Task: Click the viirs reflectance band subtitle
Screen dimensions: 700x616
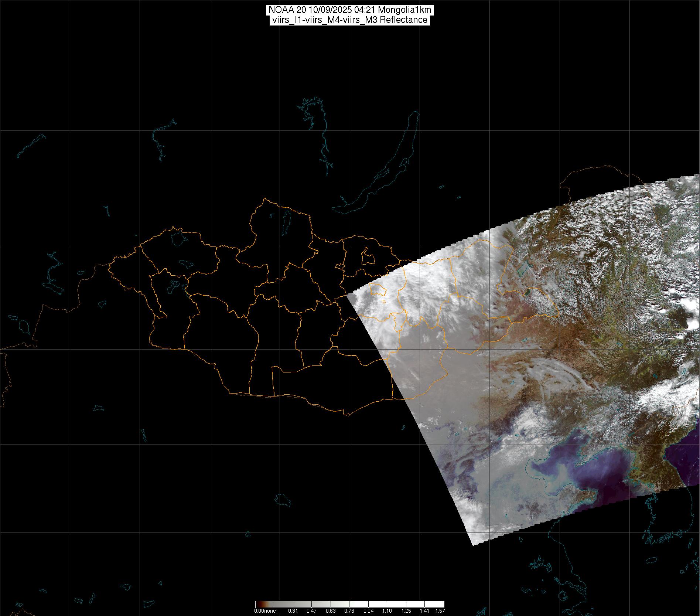Action: coord(349,20)
